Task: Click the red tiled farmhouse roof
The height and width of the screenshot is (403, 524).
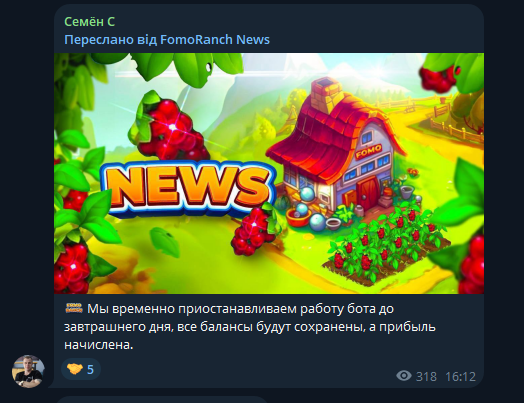Action: coord(331,134)
